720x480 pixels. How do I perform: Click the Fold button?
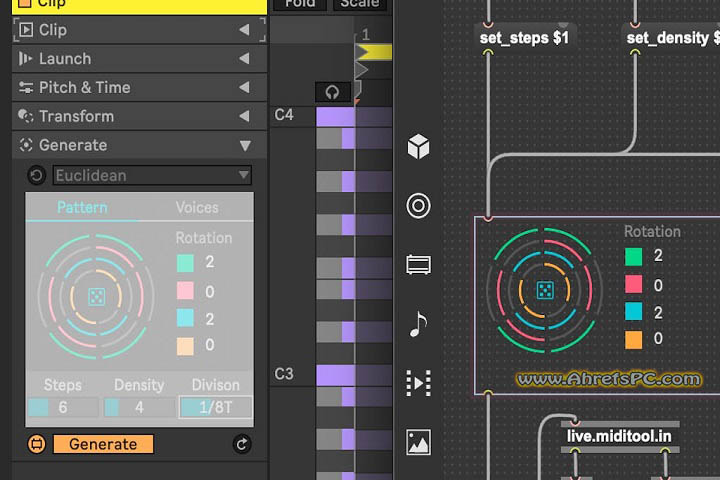point(300,4)
